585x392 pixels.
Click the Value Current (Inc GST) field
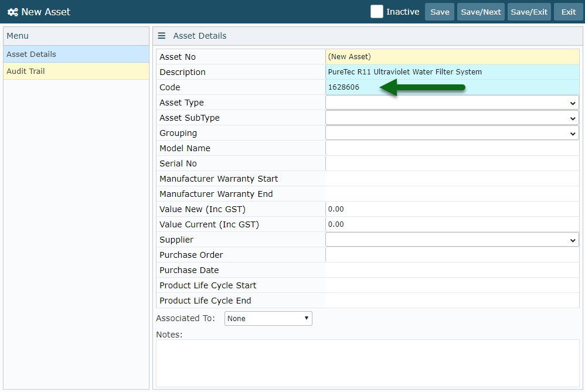pos(452,224)
